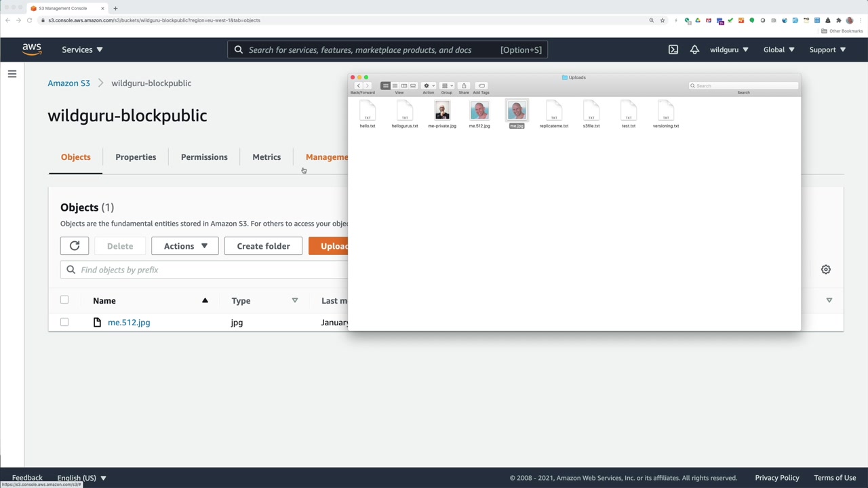Open the Services dropdown menu
The width and height of the screenshot is (868, 488).
82,49
